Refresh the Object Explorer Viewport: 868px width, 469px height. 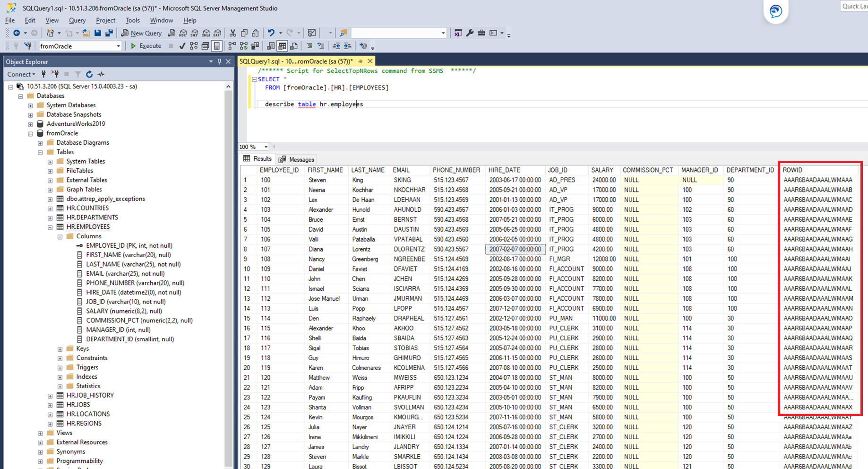click(x=89, y=74)
